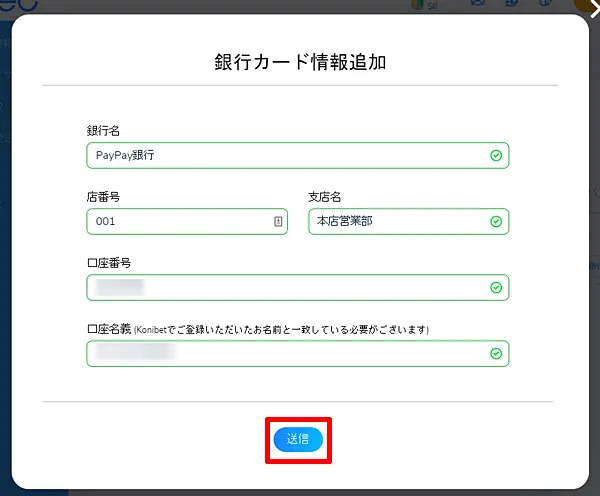Click the 口座名義 label with Konibet note
Viewport: 600px width, 496px height.
coord(258,329)
